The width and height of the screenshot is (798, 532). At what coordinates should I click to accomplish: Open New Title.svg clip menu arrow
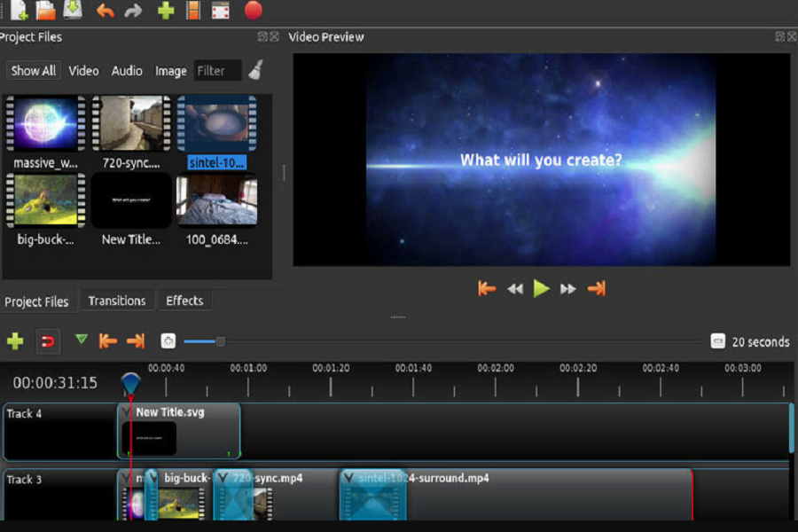126,412
